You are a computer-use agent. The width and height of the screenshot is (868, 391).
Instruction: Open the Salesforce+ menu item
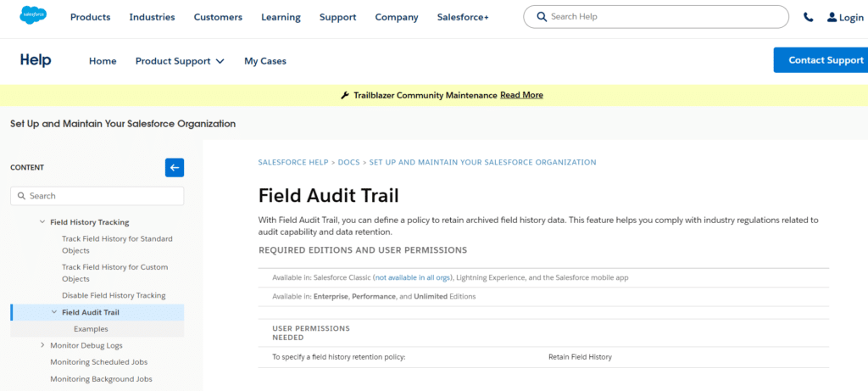(463, 17)
